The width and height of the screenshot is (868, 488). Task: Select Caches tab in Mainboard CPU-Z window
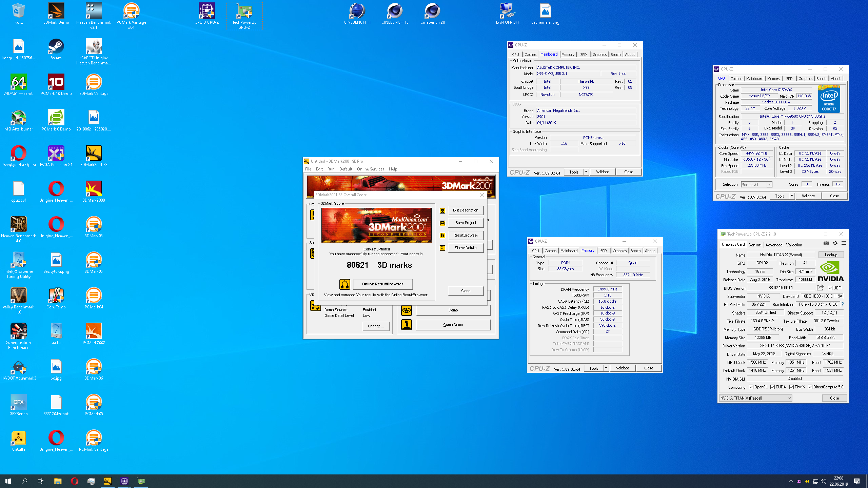530,55
